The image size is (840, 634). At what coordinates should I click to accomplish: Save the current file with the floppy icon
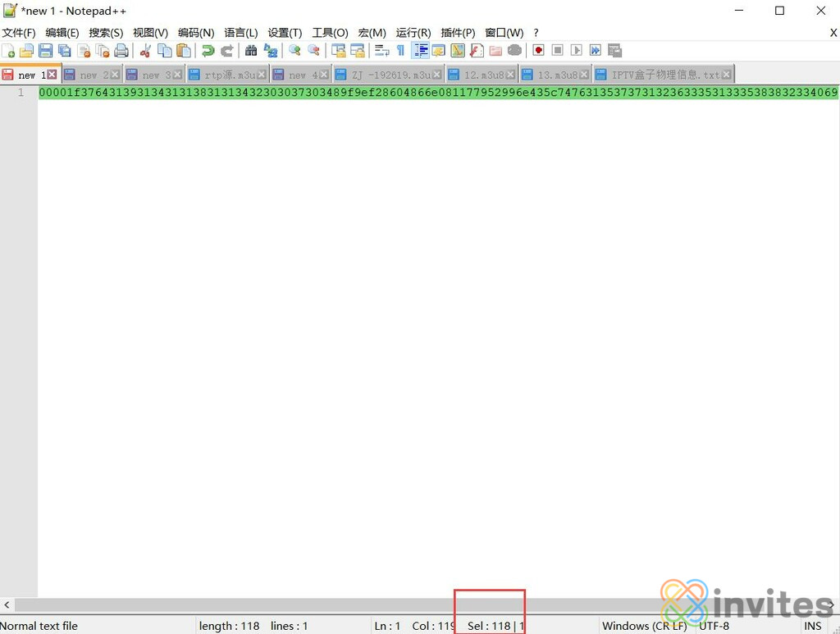tap(46, 50)
